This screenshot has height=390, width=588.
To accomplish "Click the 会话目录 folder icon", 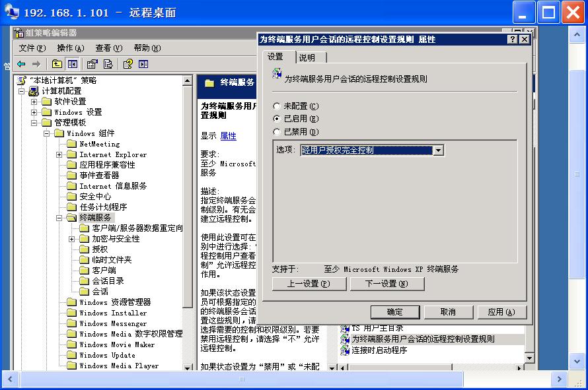I will [85, 280].
